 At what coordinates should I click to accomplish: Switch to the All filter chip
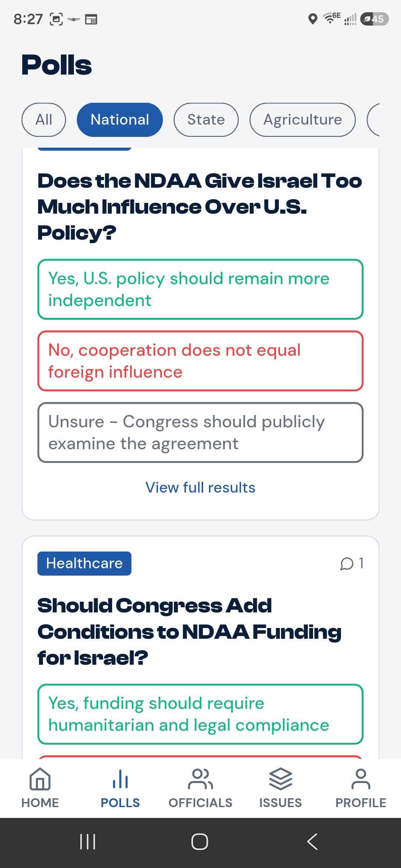tap(44, 120)
